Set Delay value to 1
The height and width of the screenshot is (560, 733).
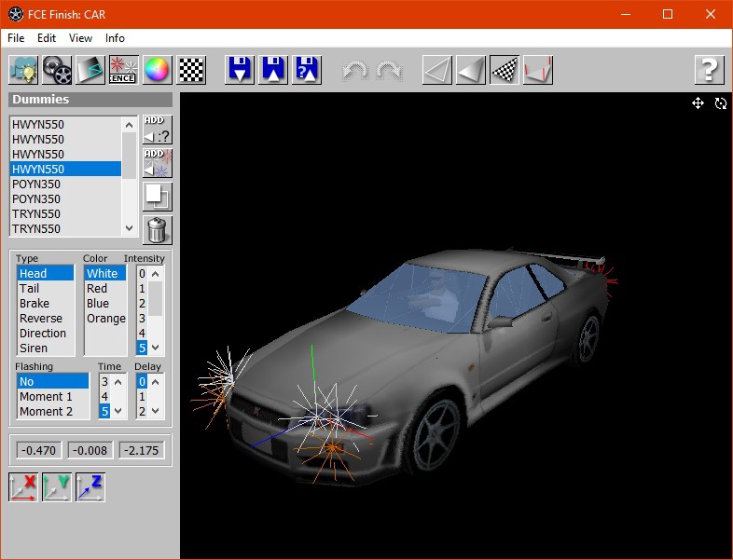(142, 397)
